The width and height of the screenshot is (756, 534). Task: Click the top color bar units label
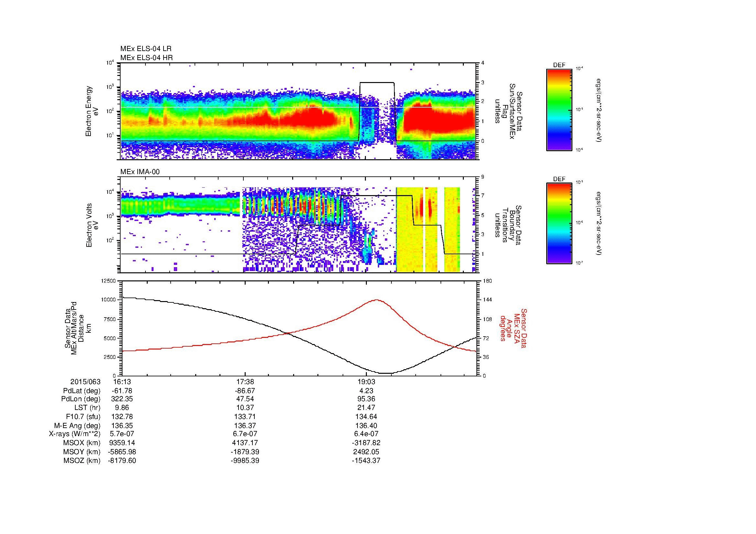point(598,110)
